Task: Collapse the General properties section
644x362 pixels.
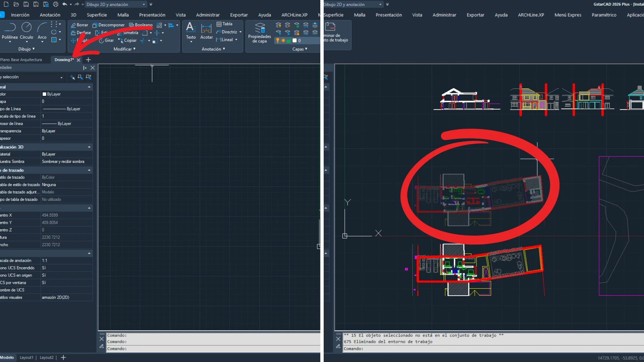Action: [x=89, y=87]
